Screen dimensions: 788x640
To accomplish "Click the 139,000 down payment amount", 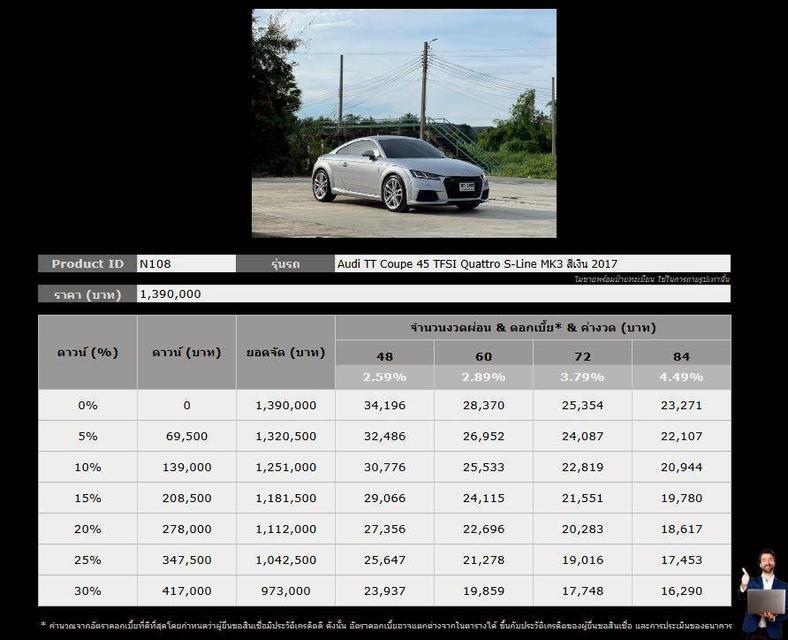I will coord(186,467).
